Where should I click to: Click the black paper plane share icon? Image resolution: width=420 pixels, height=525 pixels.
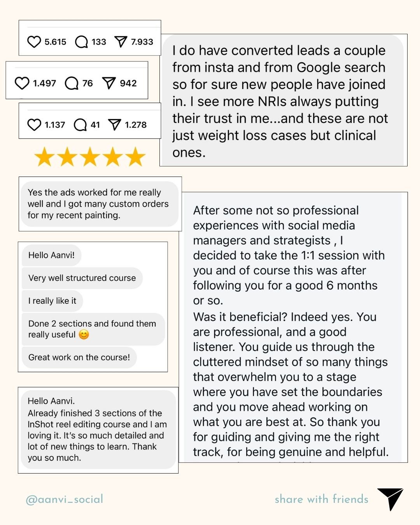[390, 499]
